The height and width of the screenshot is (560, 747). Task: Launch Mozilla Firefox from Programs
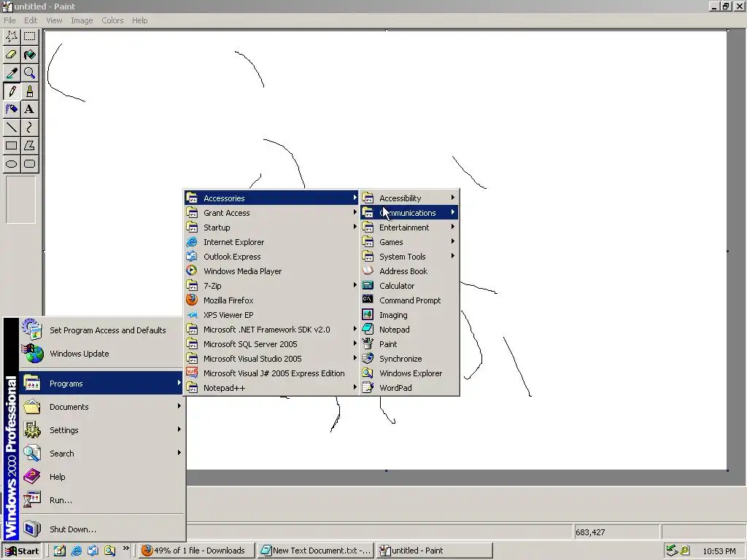click(x=271, y=300)
